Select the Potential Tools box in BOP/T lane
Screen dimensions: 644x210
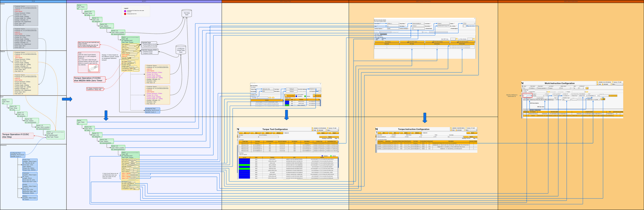149,44
